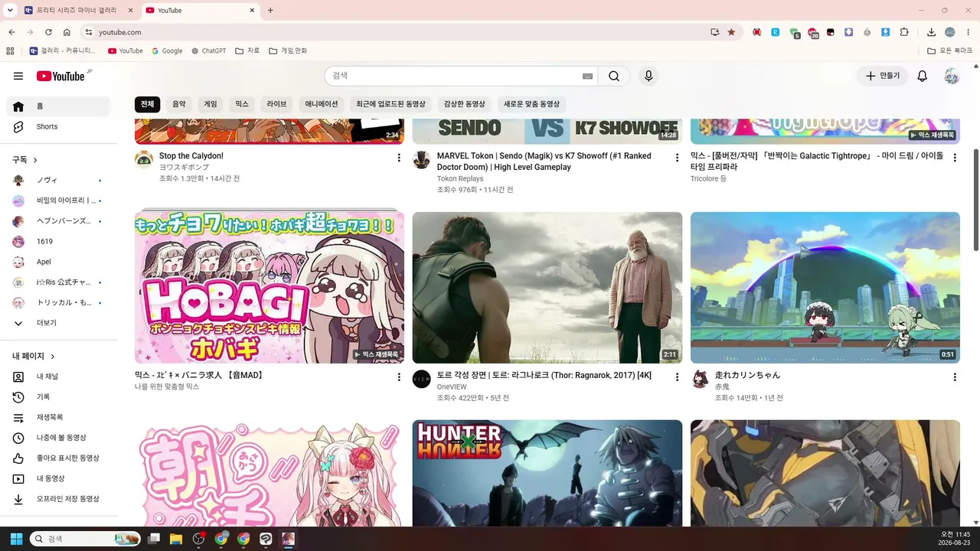
Task: Open the Google bookmark
Action: pyautogui.click(x=168, y=51)
